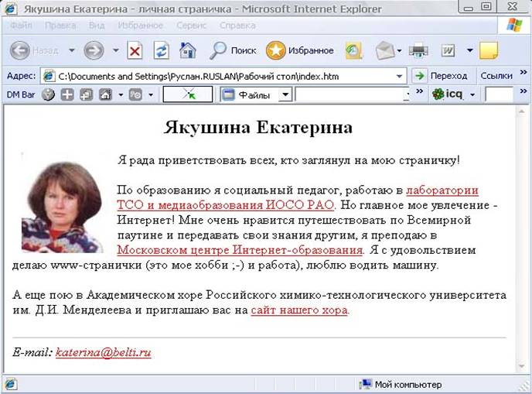Open the address bar dropdown list
Image resolution: width=532 pixels, height=394 pixels.
pyautogui.click(x=399, y=77)
